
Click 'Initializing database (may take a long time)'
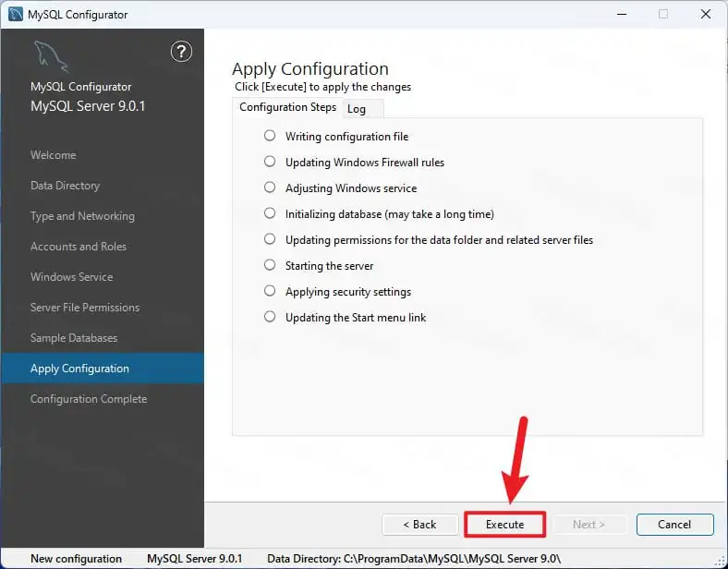tap(390, 214)
